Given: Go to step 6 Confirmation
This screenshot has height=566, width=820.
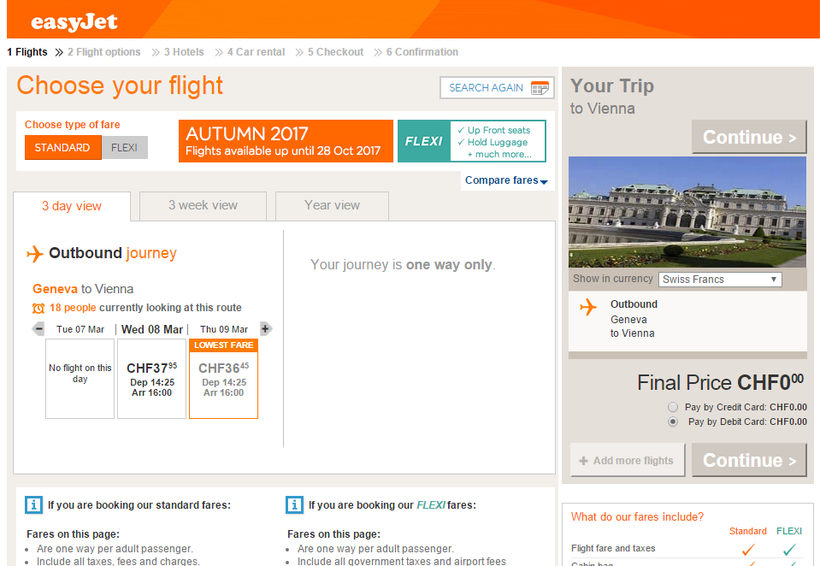Looking at the screenshot, I should pyautogui.click(x=422, y=52).
